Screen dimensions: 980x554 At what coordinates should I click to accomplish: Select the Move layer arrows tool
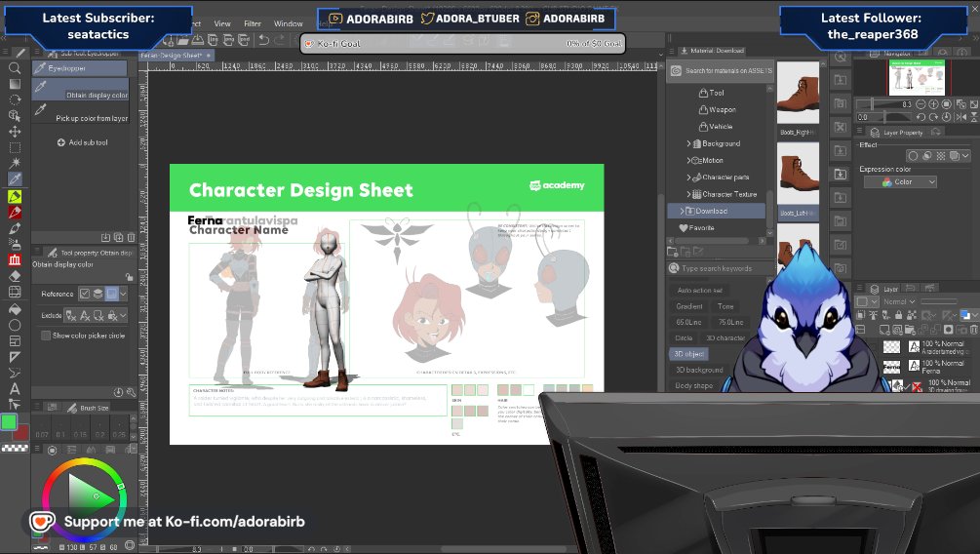[x=15, y=132]
